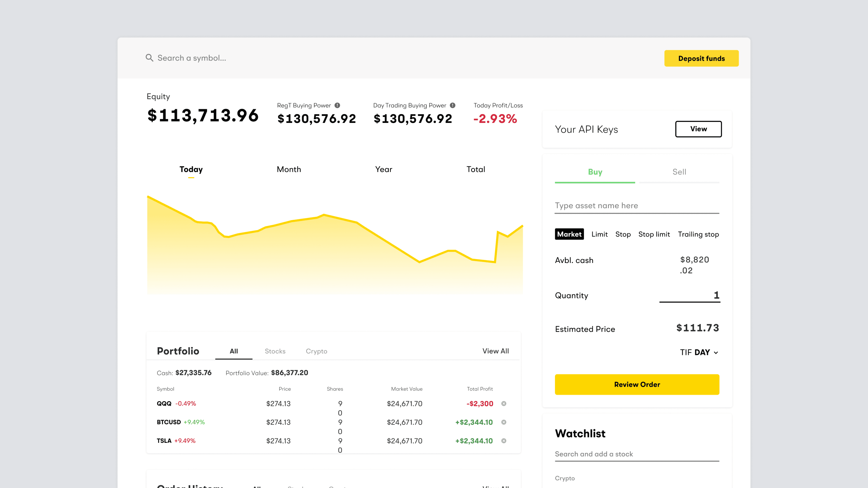Click the BTCUSD symbol in Portfolio
868x488 pixels.
tap(168, 422)
